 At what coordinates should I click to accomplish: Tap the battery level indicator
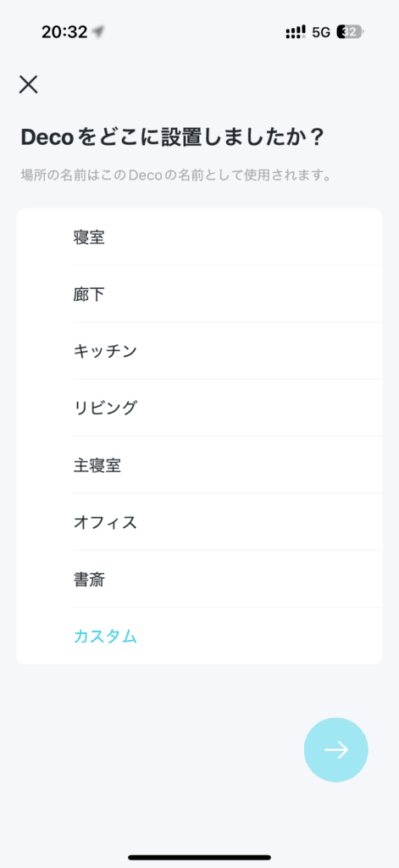351,32
